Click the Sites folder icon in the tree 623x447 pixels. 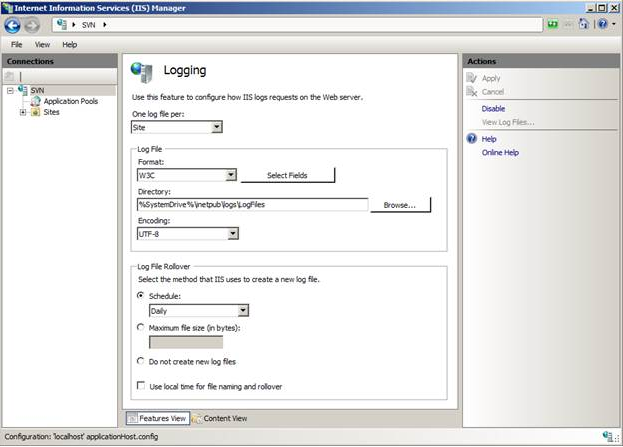(35, 112)
